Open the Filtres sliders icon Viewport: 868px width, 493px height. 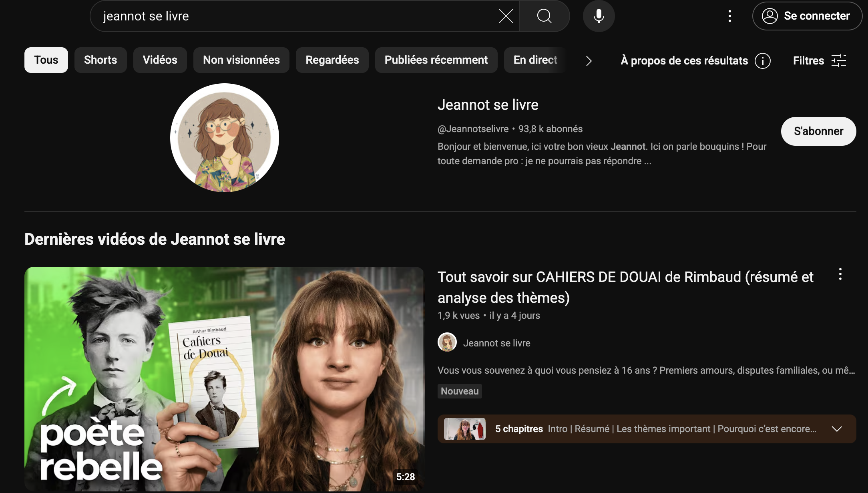point(838,60)
